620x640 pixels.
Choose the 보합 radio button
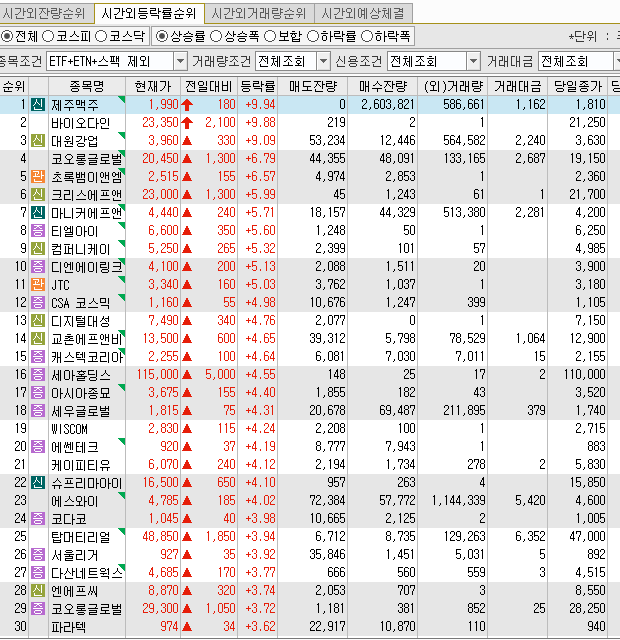[270, 36]
